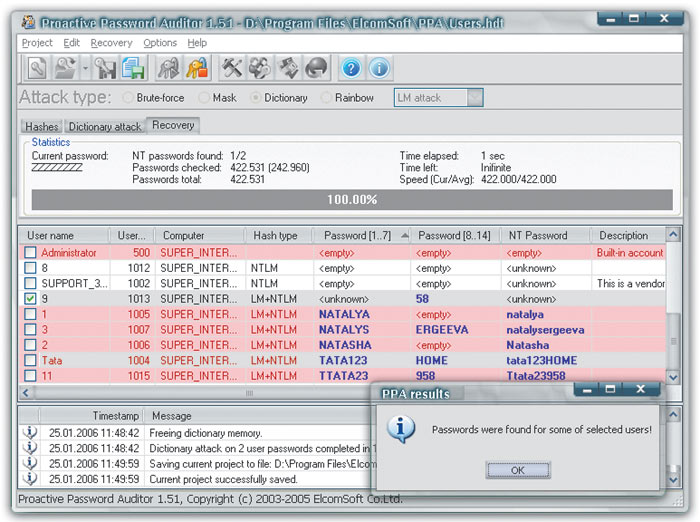This screenshot has height=522, width=700.
Task: Sort by the Hash type column header
Action: pyautogui.click(x=278, y=235)
